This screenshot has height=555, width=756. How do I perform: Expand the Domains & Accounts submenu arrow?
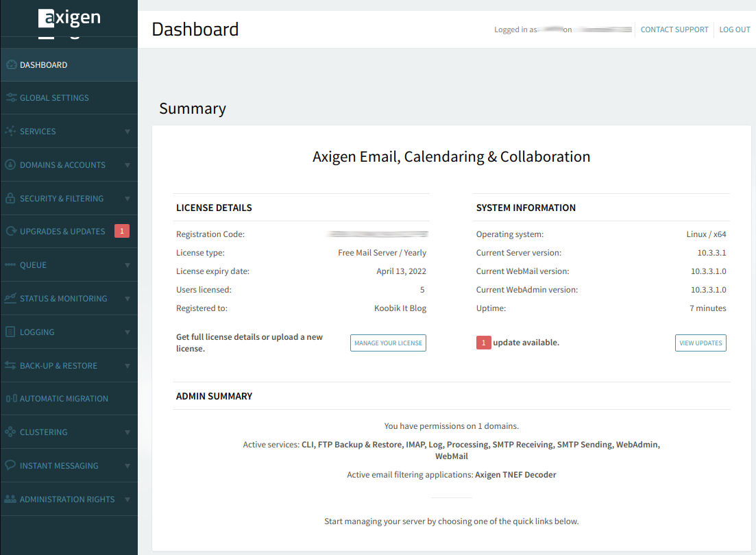coord(127,165)
